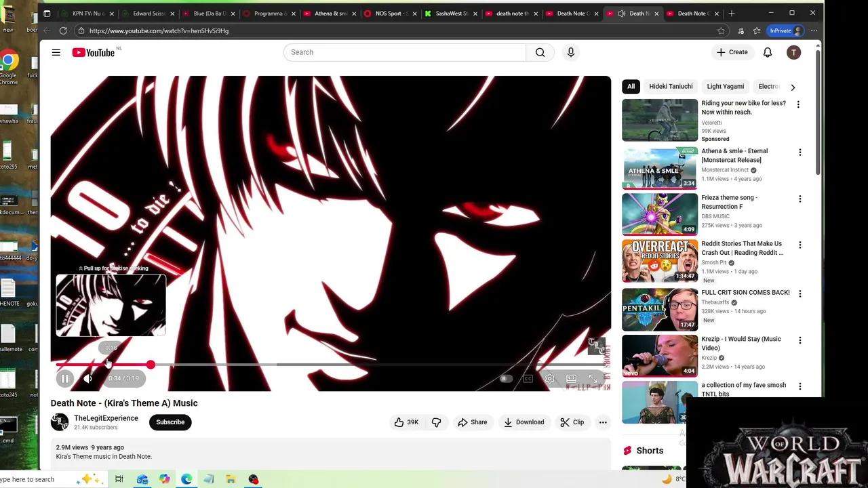Open the Reddit Stories video thumbnail
Image resolution: width=868 pixels, height=488 pixels.
coord(660,260)
